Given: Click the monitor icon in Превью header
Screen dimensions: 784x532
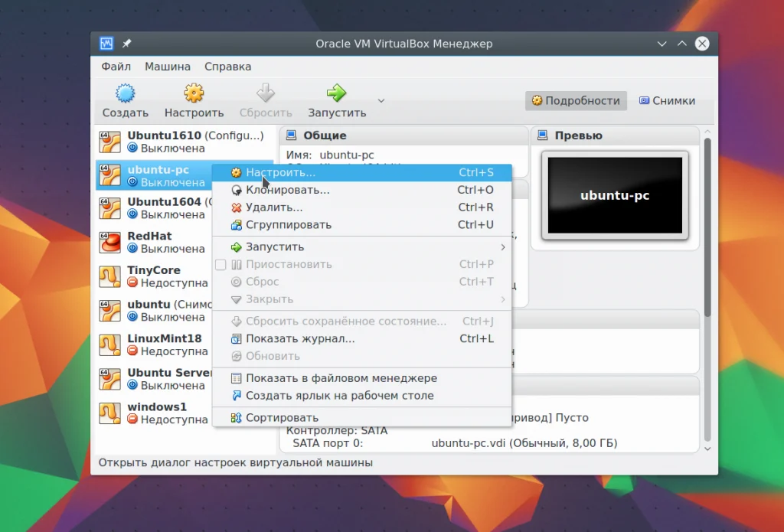Looking at the screenshot, I should 543,135.
